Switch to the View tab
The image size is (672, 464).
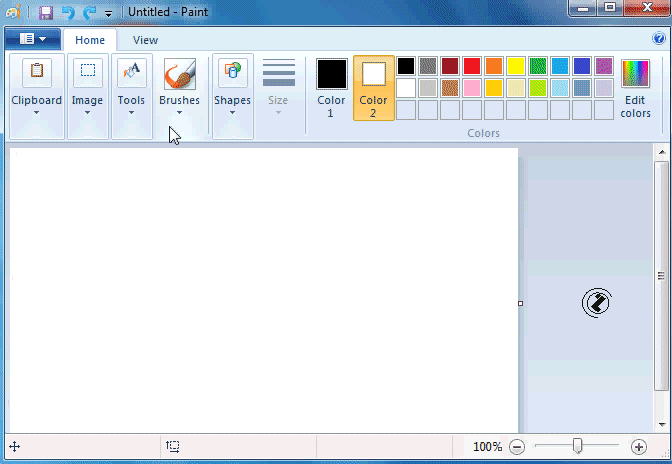145,40
